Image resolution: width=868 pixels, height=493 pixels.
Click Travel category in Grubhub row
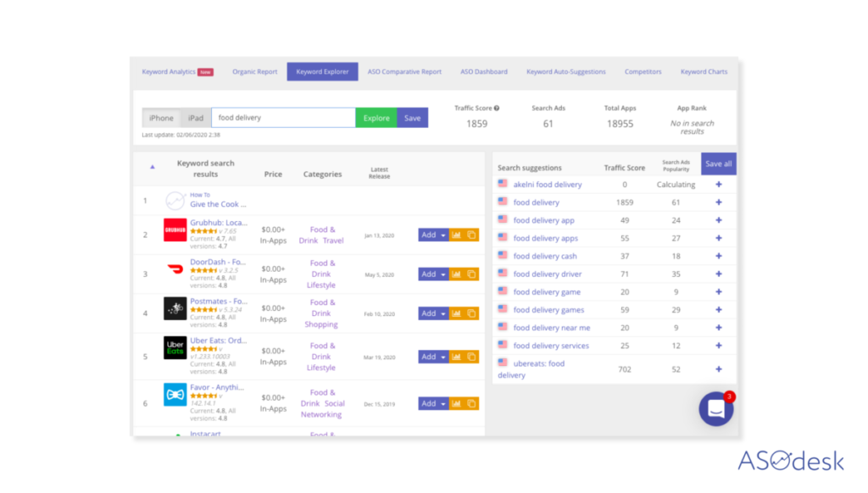(333, 241)
